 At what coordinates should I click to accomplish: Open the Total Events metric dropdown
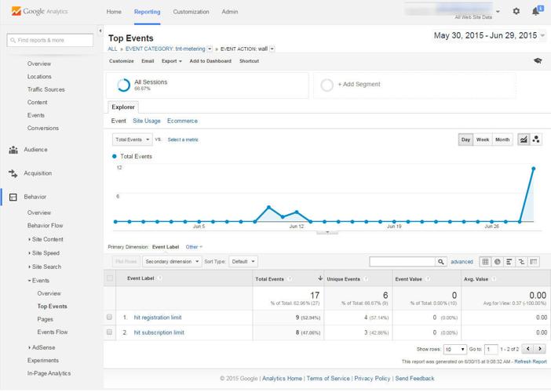pyautogui.click(x=132, y=140)
